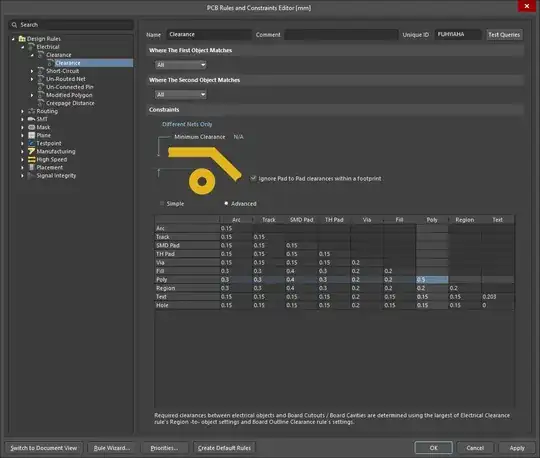Select Un-Connected Pin in the tree
The width and height of the screenshot is (540, 458).
pyautogui.click(x=70, y=87)
